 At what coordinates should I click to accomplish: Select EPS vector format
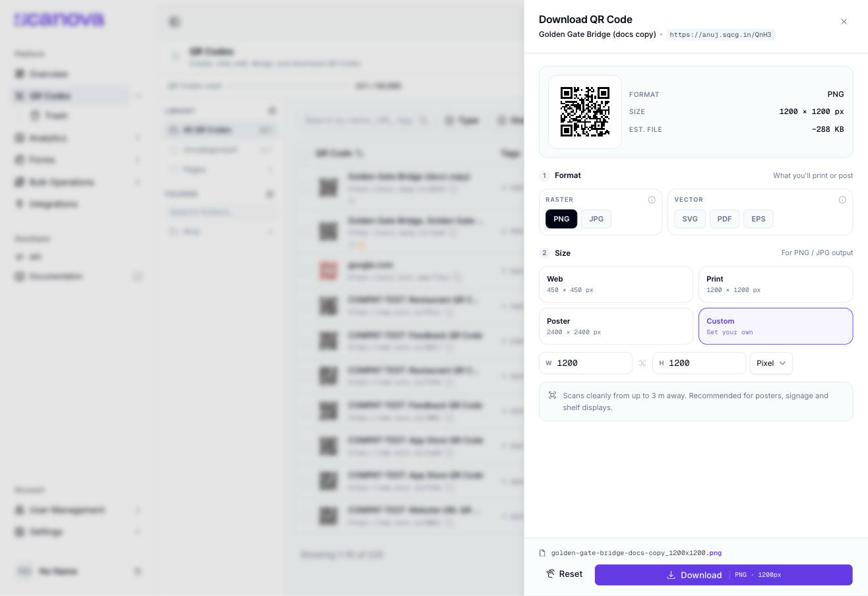tap(759, 219)
